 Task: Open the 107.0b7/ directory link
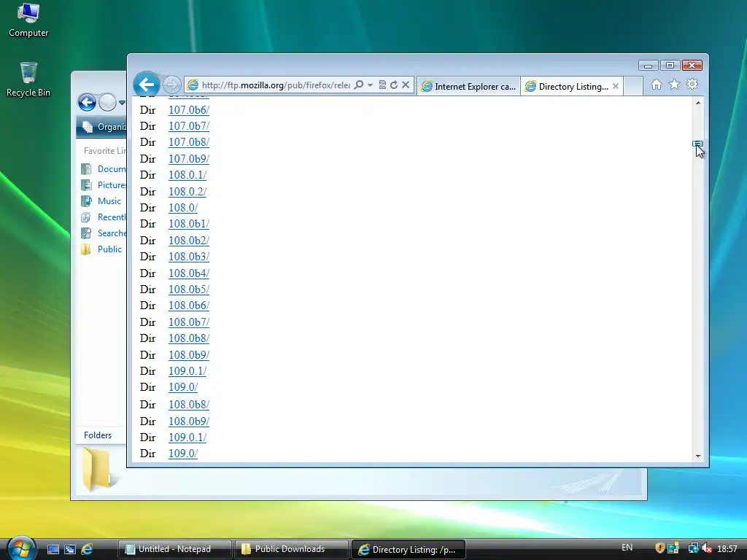point(189,126)
